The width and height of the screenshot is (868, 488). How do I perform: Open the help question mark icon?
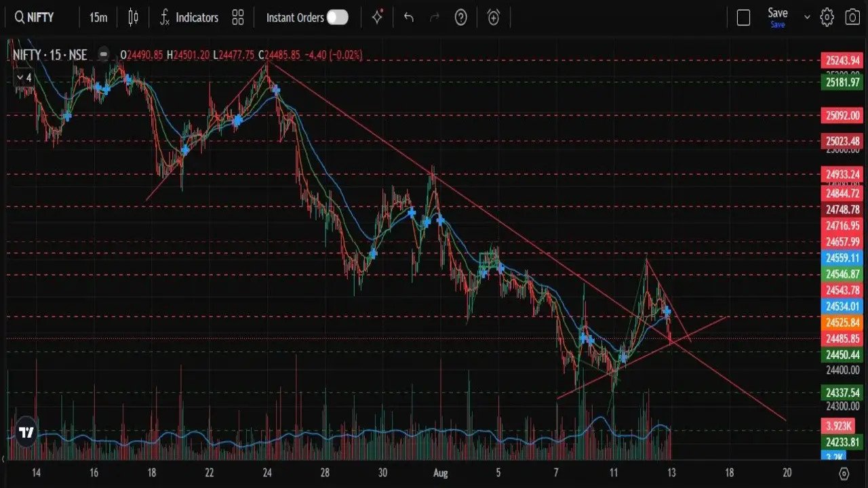coord(461,18)
